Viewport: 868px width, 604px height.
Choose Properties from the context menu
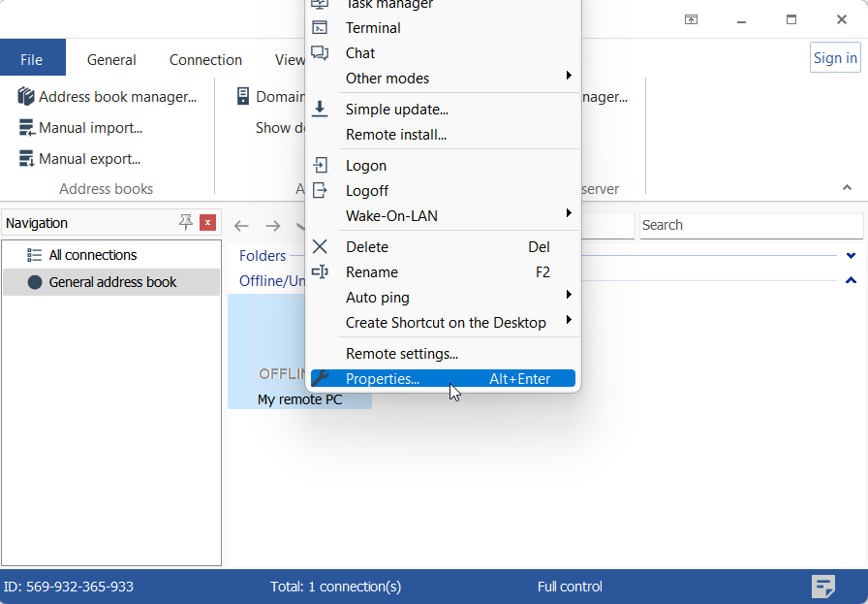[x=383, y=379]
